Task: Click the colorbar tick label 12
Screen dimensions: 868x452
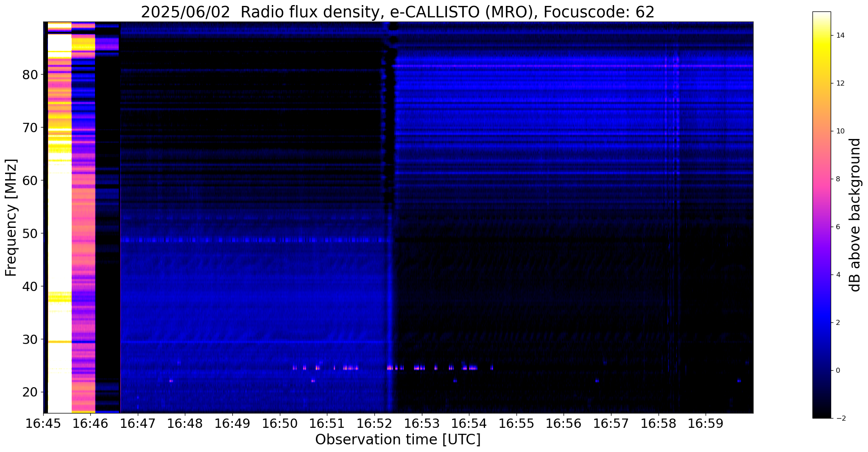Action: pos(840,83)
